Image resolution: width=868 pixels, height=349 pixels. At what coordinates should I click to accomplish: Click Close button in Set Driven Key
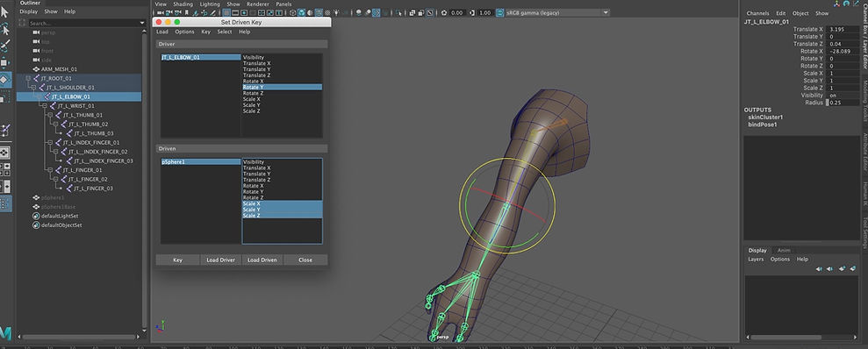[x=305, y=260]
